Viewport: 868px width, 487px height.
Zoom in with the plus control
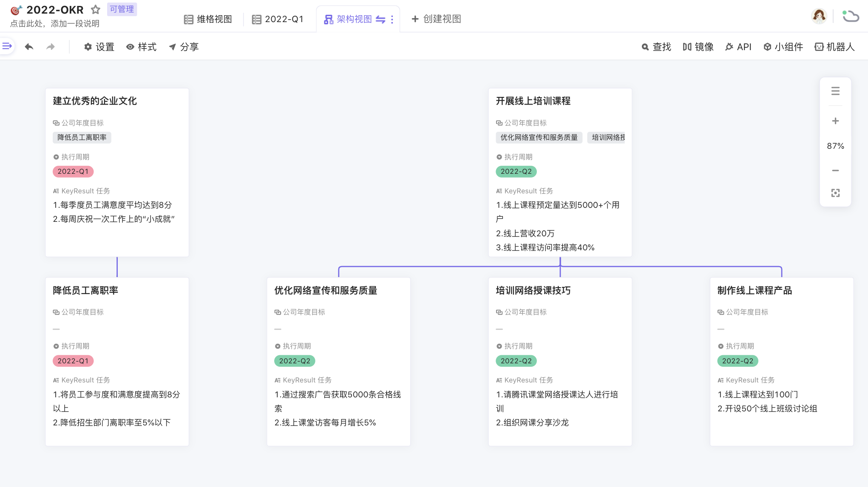click(x=835, y=121)
